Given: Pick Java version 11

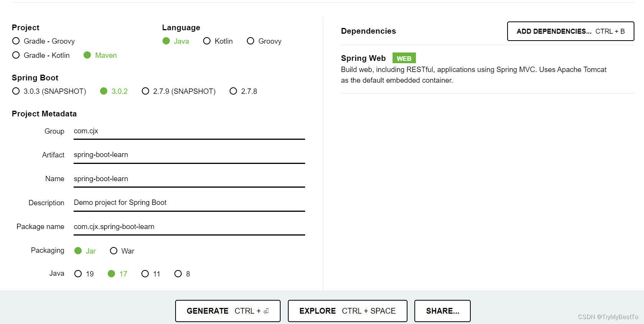Looking at the screenshot, I should point(151,274).
